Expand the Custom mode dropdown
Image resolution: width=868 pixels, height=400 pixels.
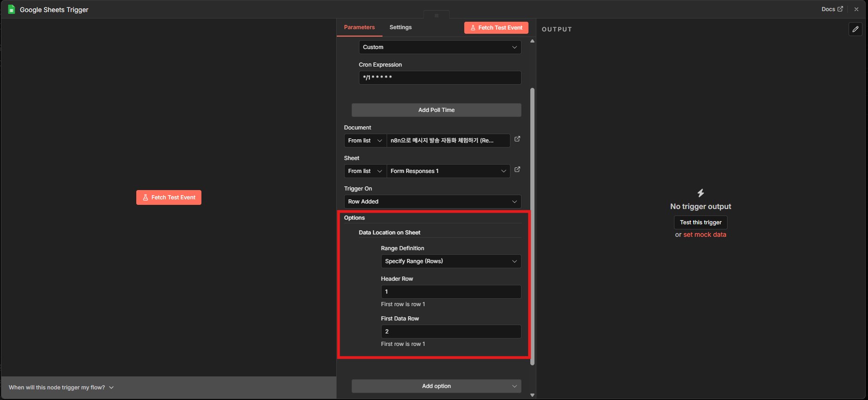[439, 47]
